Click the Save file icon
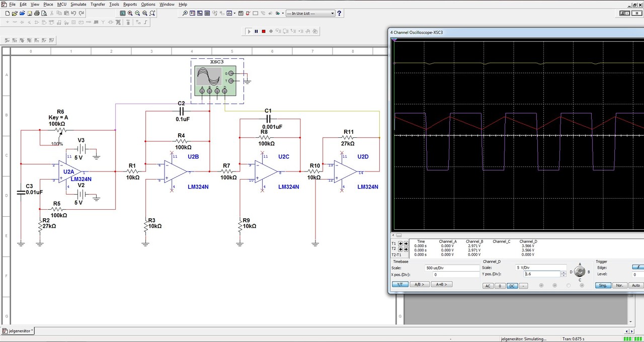The height and width of the screenshot is (342, 644). pos(30,14)
